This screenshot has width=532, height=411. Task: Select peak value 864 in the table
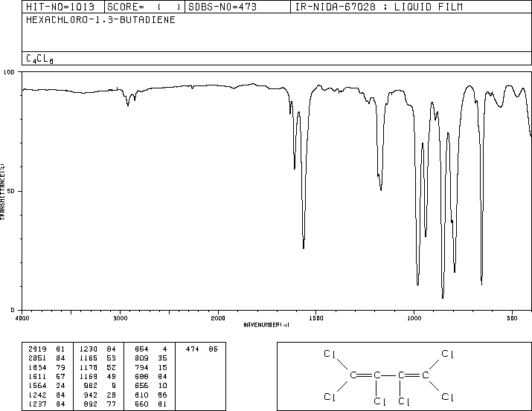[x=141, y=349]
